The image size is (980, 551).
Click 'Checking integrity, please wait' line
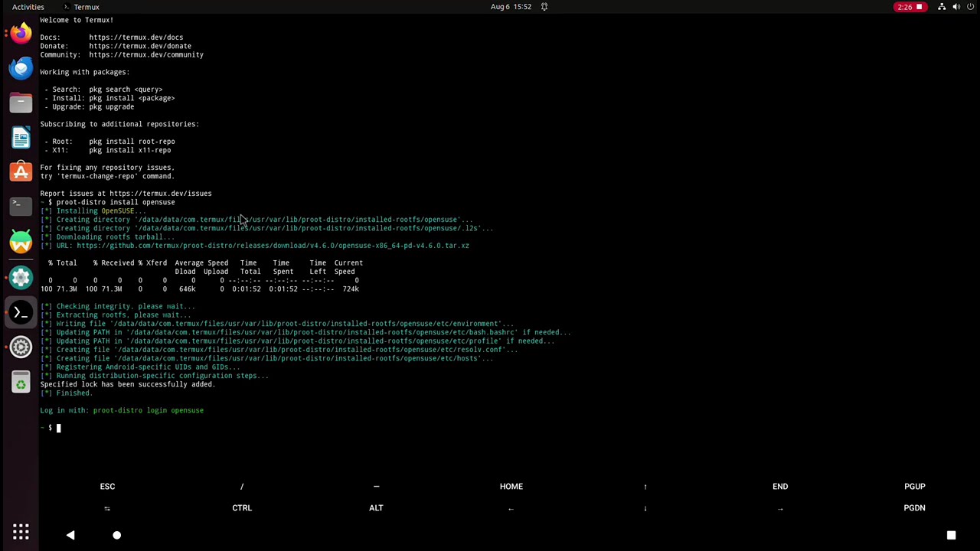(117, 306)
